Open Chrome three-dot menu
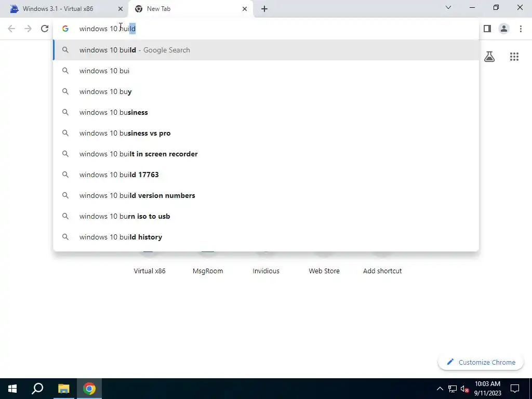The width and height of the screenshot is (532, 399). (x=521, y=29)
